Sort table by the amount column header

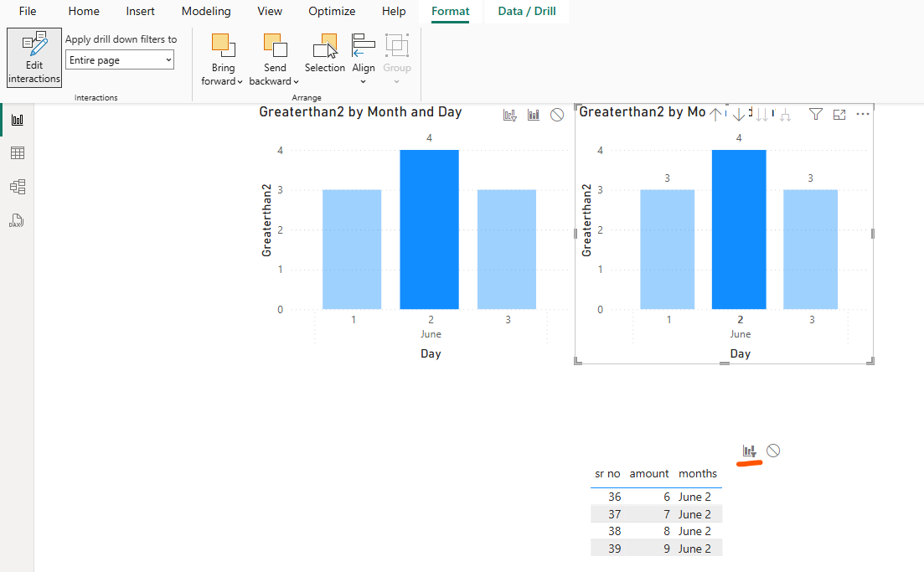(648, 474)
